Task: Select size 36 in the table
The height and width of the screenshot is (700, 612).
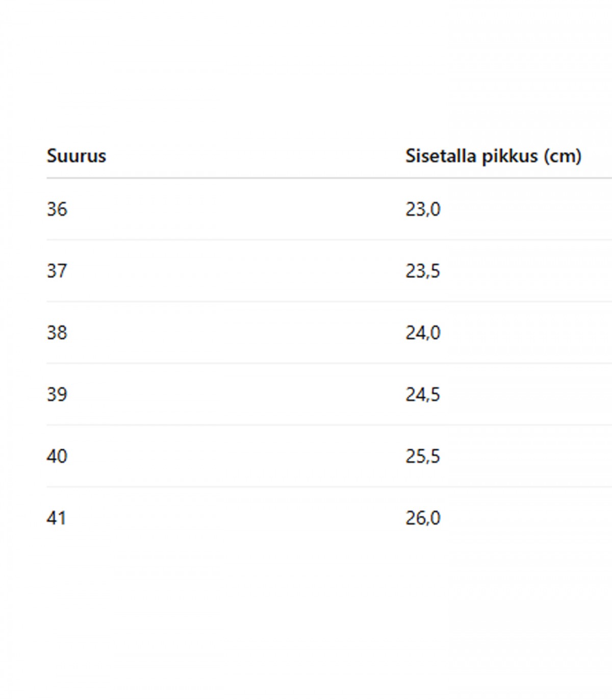Action: click(x=57, y=209)
